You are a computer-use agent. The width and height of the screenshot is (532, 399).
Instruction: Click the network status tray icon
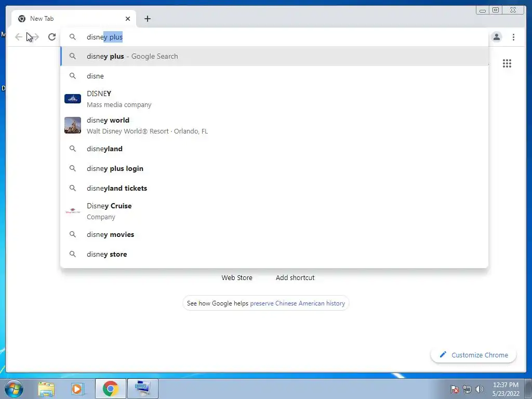[467, 389]
